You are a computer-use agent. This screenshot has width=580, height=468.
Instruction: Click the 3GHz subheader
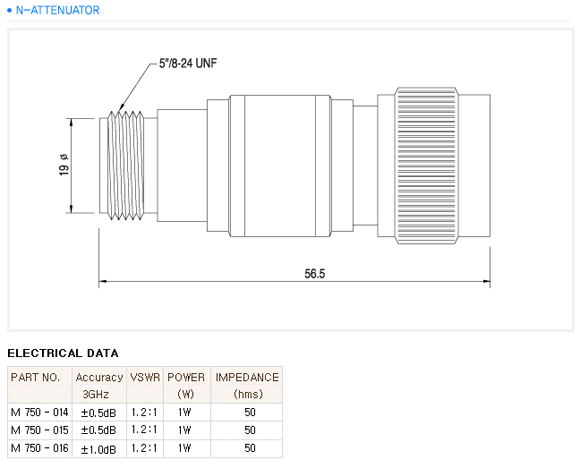click(95, 394)
